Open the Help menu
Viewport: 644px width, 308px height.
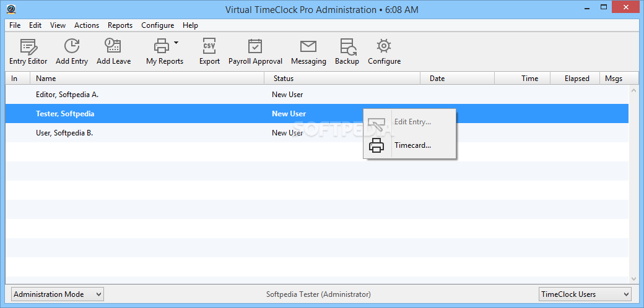pos(191,25)
